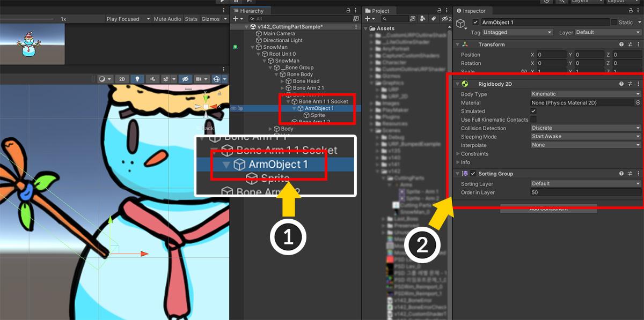Enable the Static checkbox
Viewport: 644px width, 320px height.
(x=614, y=23)
